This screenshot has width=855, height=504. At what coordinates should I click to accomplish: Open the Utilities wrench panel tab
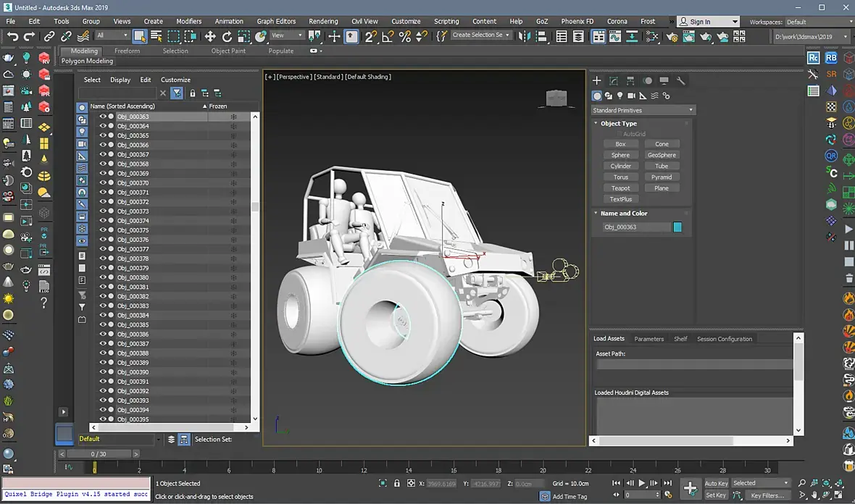click(x=680, y=81)
